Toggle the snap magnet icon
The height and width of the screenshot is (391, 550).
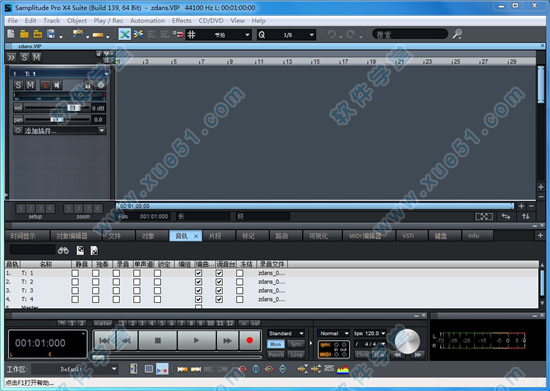pyautogui.click(x=179, y=34)
